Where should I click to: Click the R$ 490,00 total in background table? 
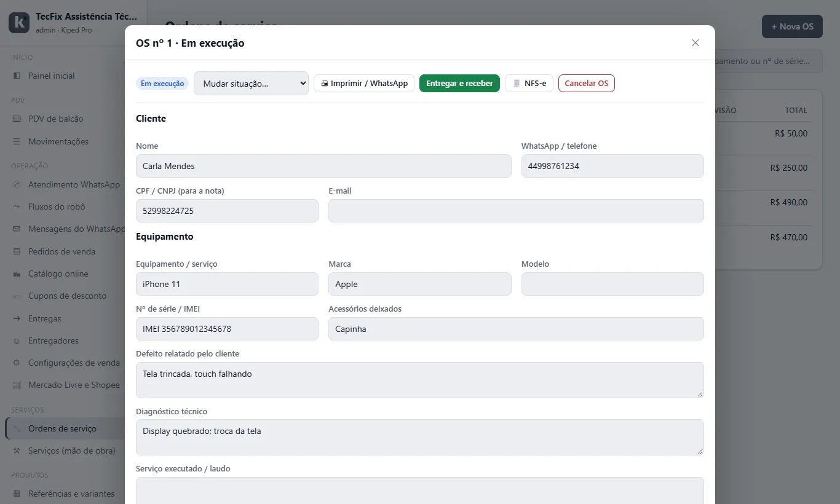(789, 202)
